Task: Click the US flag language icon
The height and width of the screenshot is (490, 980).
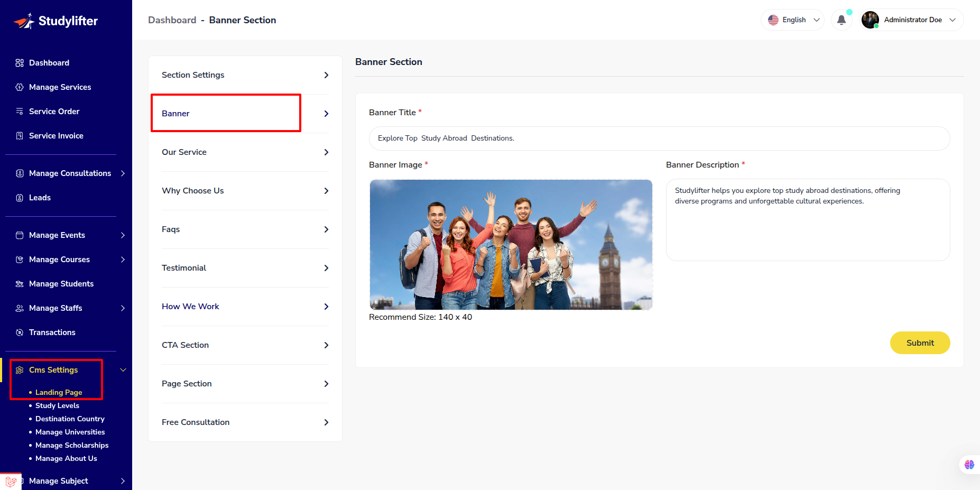Action: [x=773, y=20]
